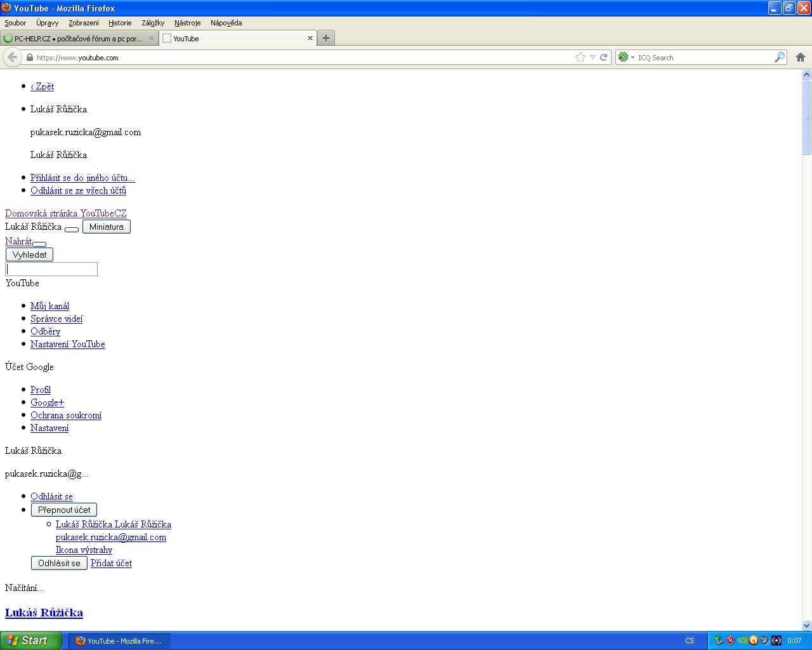Viewport: 812px width, 650px height.
Task: Open the Odběry link
Action: (x=45, y=331)
